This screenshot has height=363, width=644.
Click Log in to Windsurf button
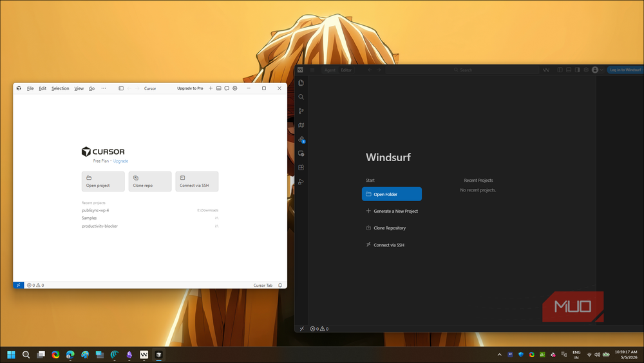625,70
